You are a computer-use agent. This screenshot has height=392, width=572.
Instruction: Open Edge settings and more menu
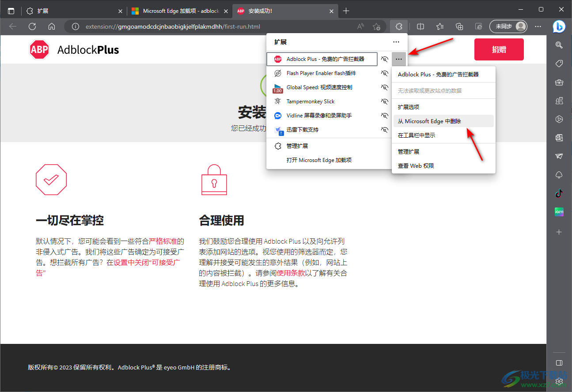538,26
